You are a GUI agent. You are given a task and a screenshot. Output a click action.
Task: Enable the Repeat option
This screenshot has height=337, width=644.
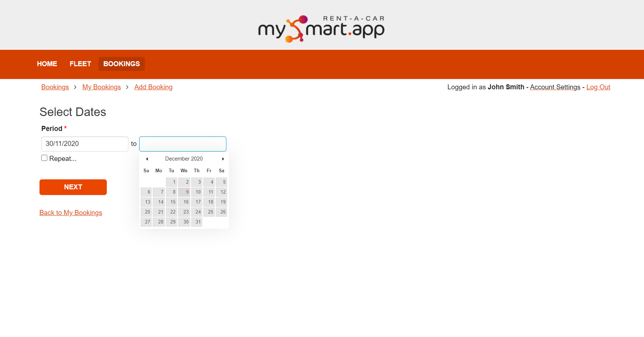(44, 158)
